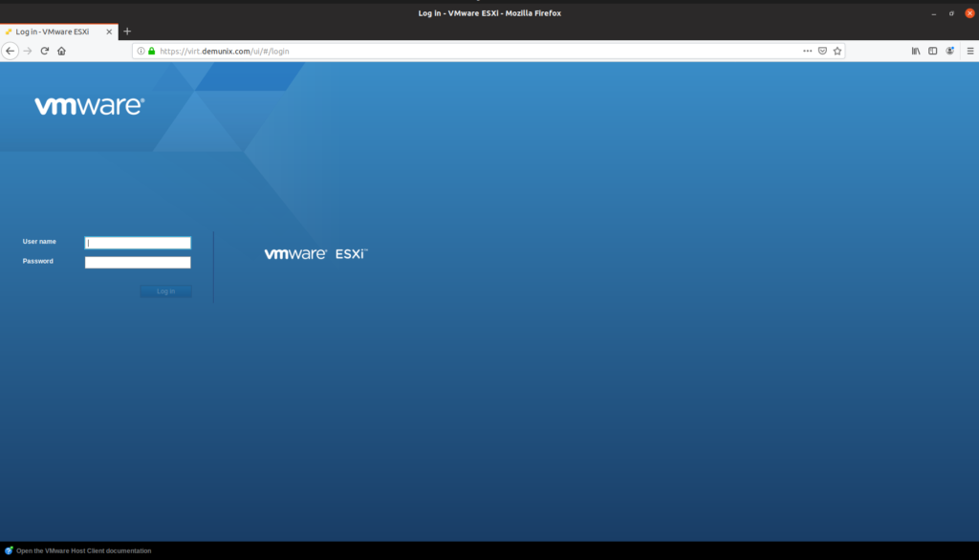Save page to Pocket
Viewport: 979px width, 560px height.
point(822,51)
